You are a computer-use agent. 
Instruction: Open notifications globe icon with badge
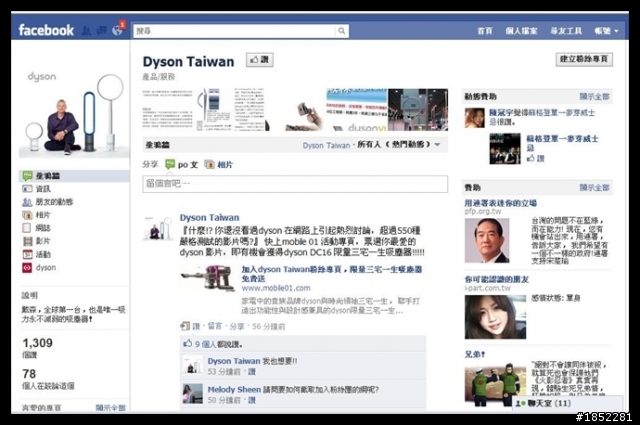pos(118,30)
